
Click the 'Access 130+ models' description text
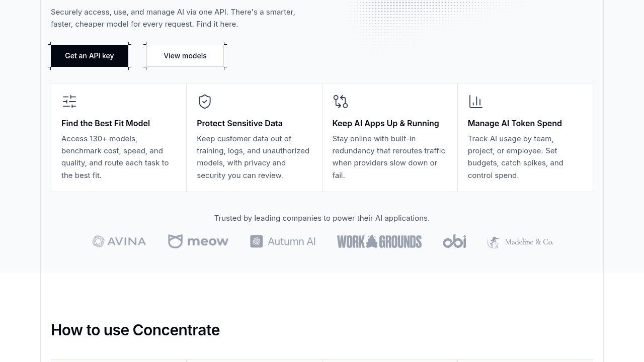click(115, 157)
